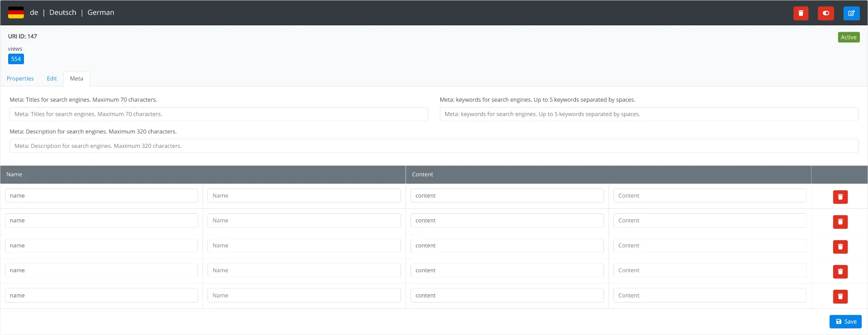Focus the Meta titles input field
Image resolution: width=868 pixels, height=335 pixels.
coord(218,114)
